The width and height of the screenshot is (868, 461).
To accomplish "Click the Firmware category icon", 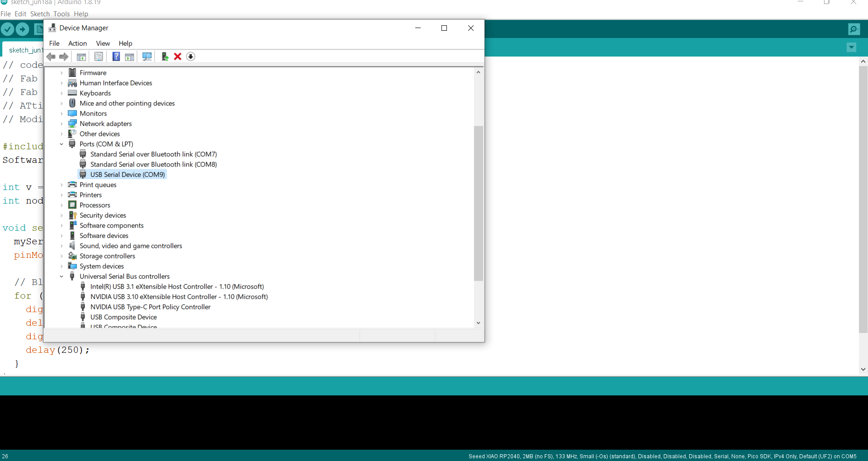I will 72,72.
